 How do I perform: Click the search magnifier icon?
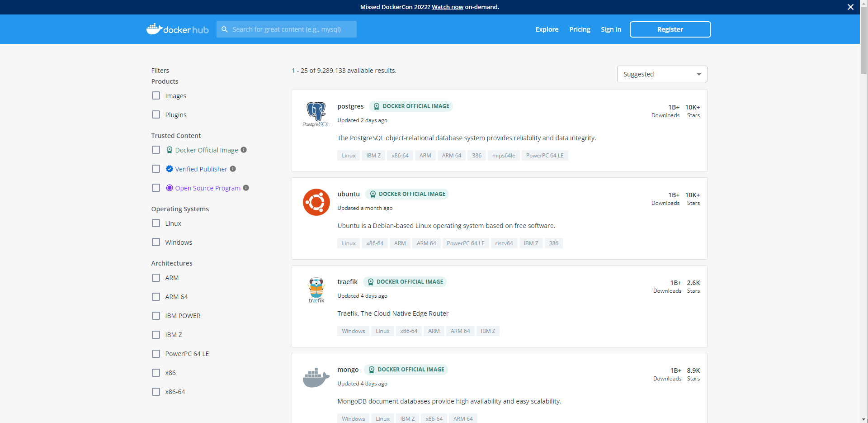point(225,29)
